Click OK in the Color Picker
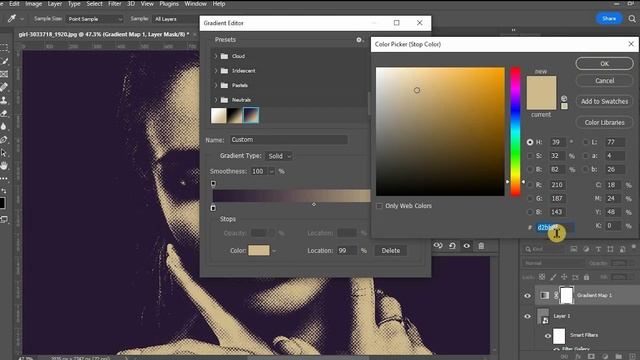Viewport: 640px width, 360px height. point(604,64)
